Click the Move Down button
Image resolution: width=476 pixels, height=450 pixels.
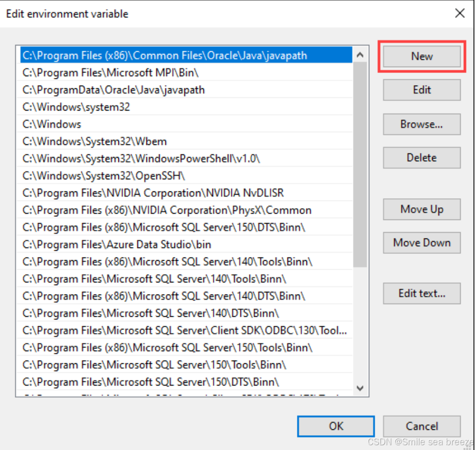(x=422, y=243)
